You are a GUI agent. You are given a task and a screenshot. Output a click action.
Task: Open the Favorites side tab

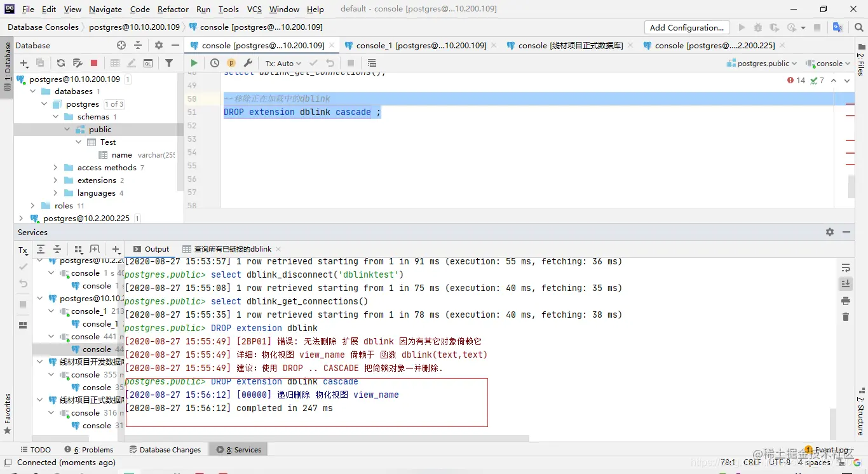8,414
